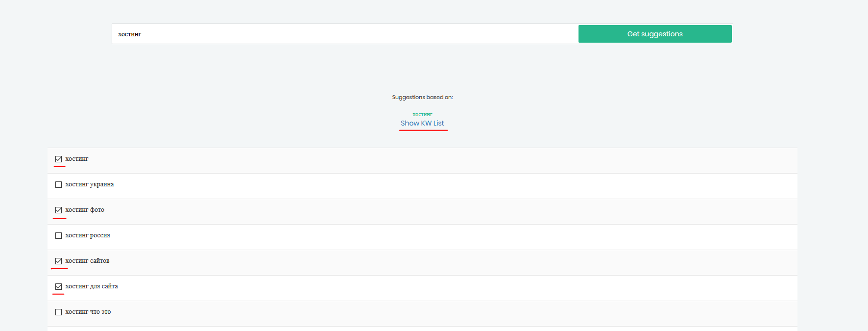Viewport: 868px width, 331px height.
Task: Click the green хостинг keyword under Suggestions
Action: (x=422, y=114)
